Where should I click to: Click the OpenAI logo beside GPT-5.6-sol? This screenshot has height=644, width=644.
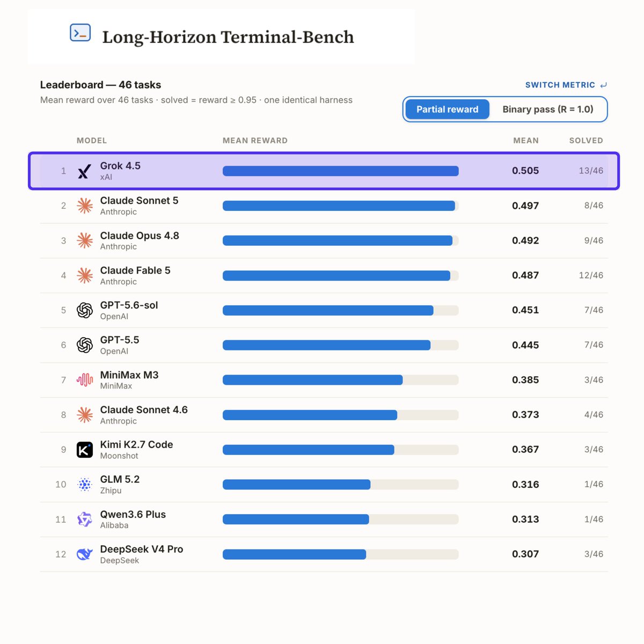click(85, 310)
